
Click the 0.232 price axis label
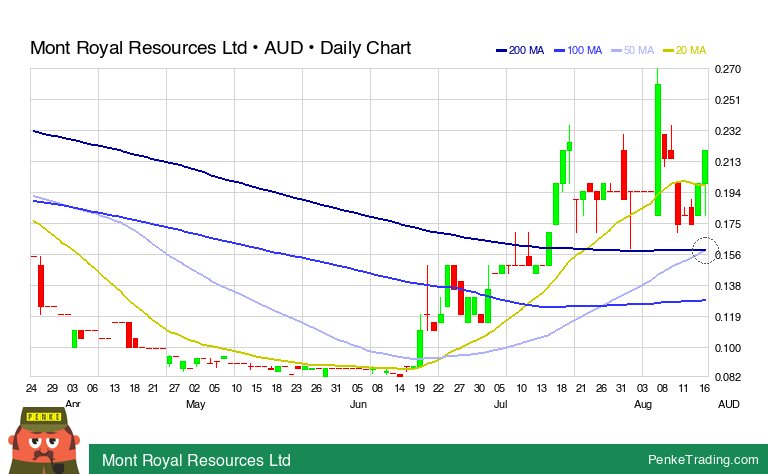(728, 131)
